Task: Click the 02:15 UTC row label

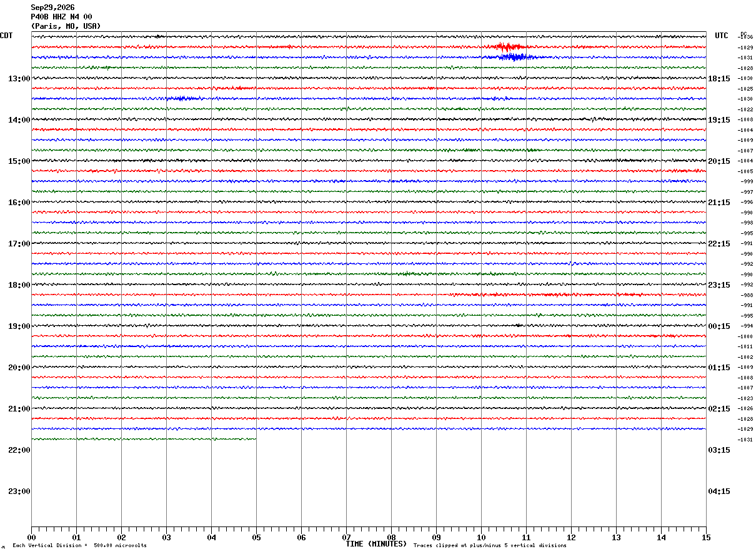Action: pyautogui.click(x=719, y=409)
